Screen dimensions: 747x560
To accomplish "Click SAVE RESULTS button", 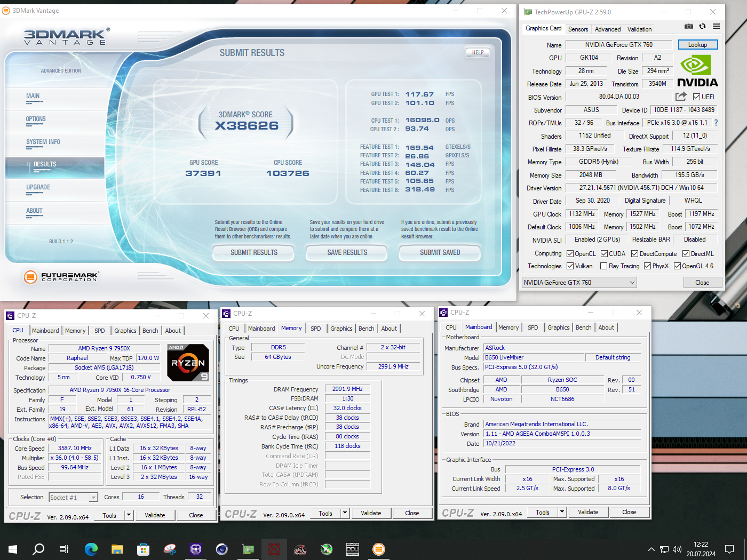I will pyautogui.click(x=347, y=252).
